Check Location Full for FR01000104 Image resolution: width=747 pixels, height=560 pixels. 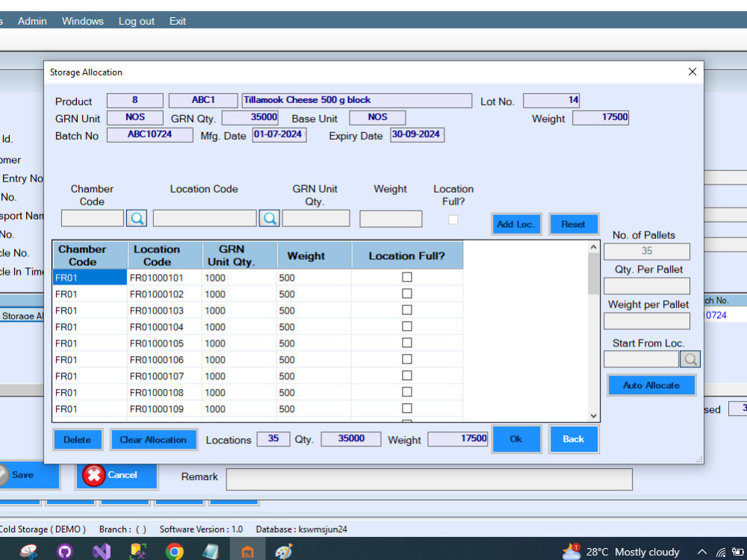(x=407, y=326)
